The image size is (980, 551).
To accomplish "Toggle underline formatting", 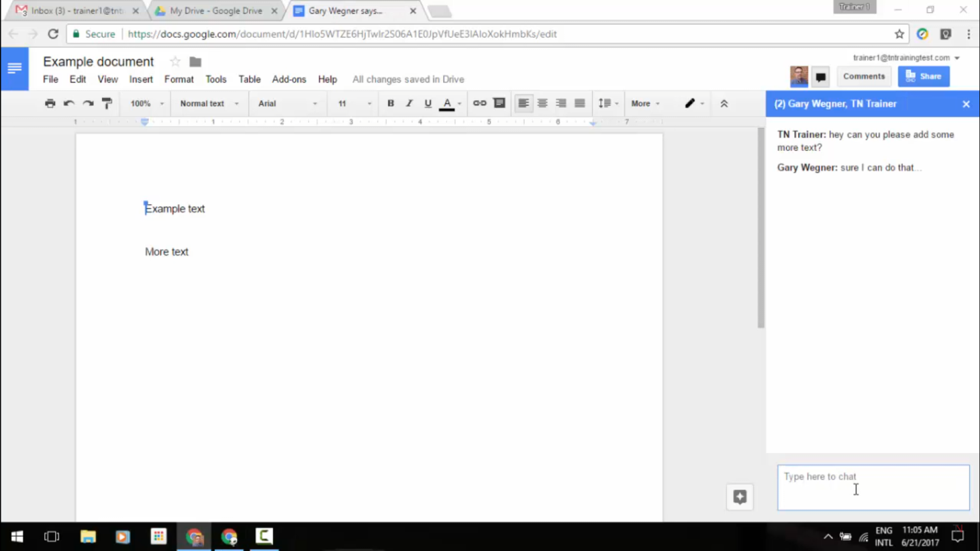I will pyautogui.click(x=427, y=103).
